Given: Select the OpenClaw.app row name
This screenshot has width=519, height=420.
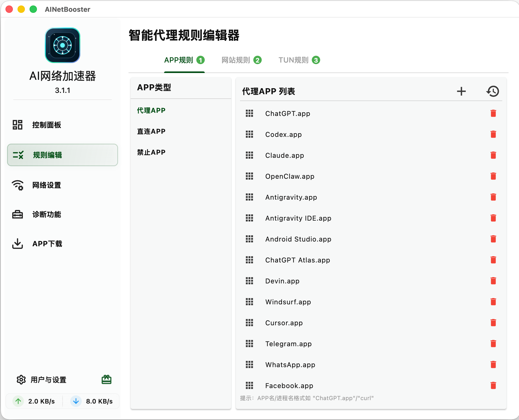Looking at the screenshot, I should [x=290, y=176].
